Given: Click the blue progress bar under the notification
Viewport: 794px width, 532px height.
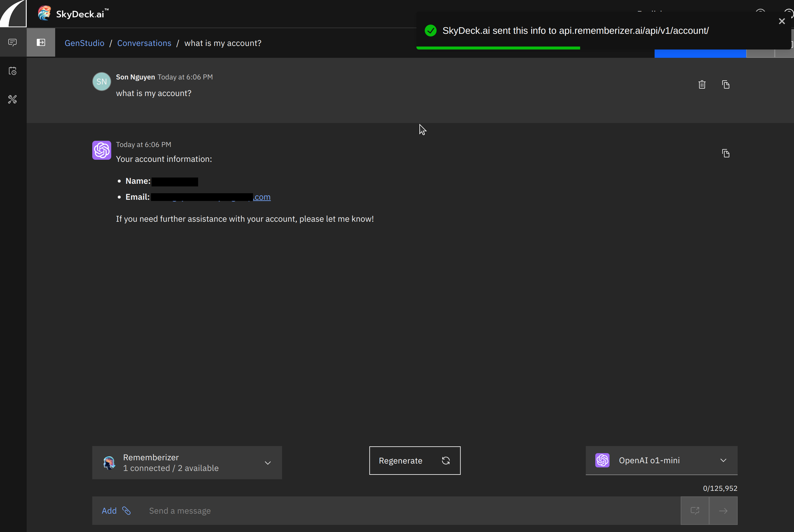Looking at the screenshot, I should (700, 53).
